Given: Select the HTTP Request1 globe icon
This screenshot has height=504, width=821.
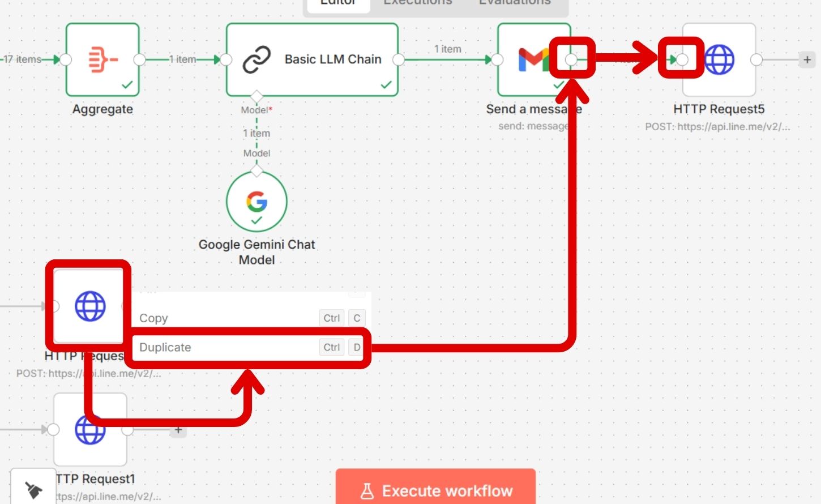Looking at the screenshot, I should 90,429.
